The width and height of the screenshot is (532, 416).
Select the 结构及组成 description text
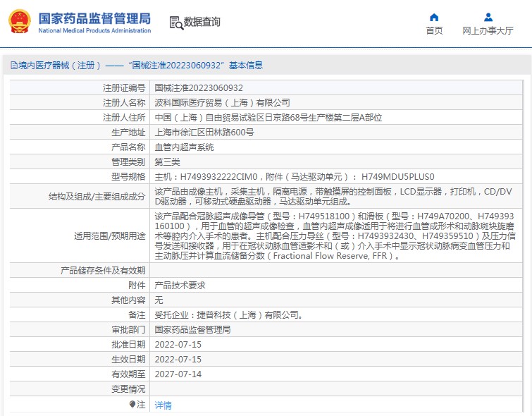(x=333, y=196)
